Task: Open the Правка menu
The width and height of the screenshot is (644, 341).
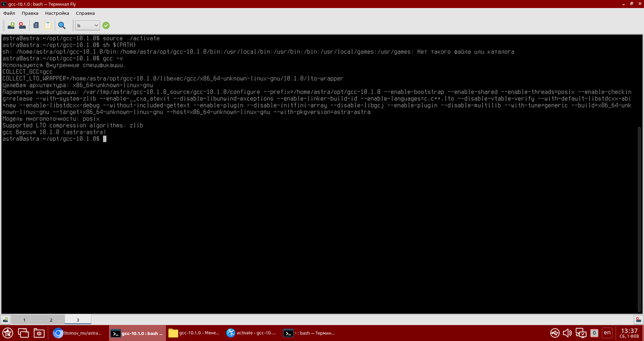Action: pos(30,12)
